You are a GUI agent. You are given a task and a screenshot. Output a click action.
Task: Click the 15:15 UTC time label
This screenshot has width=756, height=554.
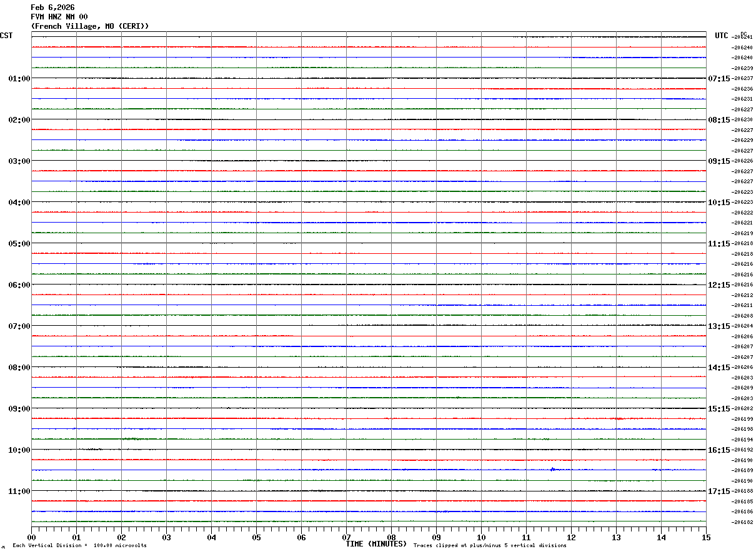pyautogui.click(x=719, y=408)
